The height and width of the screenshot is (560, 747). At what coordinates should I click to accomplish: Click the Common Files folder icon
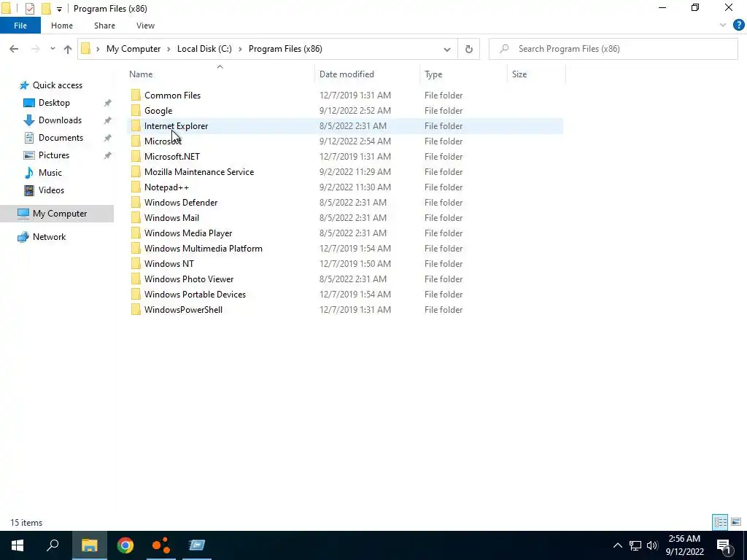click(136, 96)
